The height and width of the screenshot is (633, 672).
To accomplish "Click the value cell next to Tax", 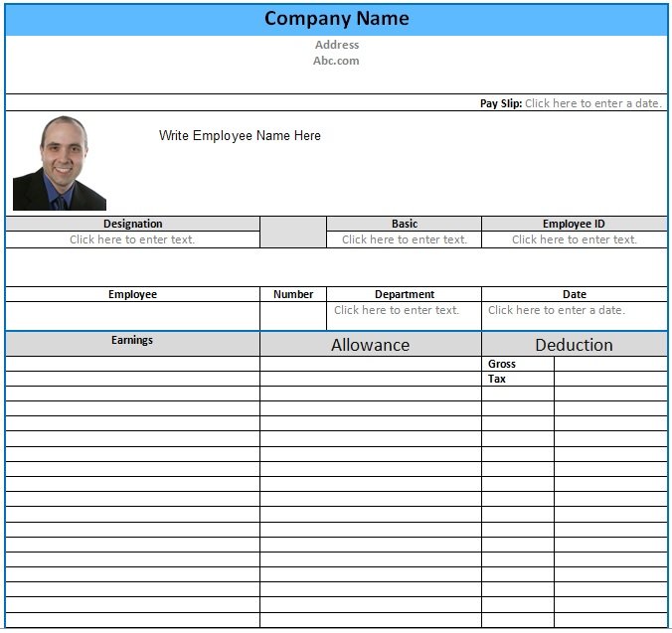I will point(610,379).
